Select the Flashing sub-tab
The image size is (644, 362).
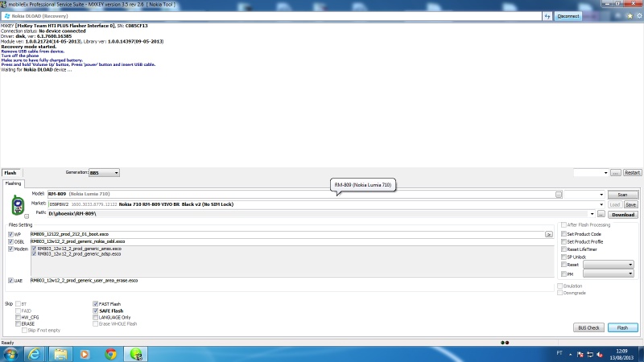coord(13,183)
